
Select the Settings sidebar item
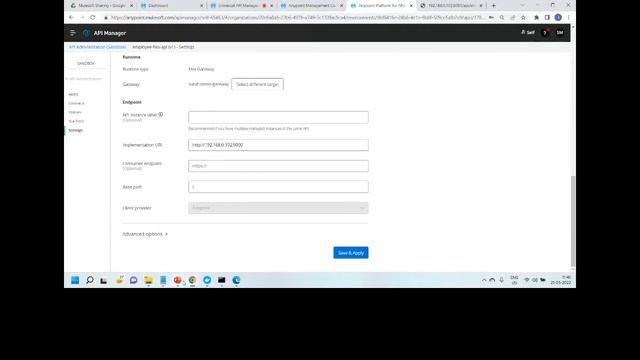[x=76, y=130]
